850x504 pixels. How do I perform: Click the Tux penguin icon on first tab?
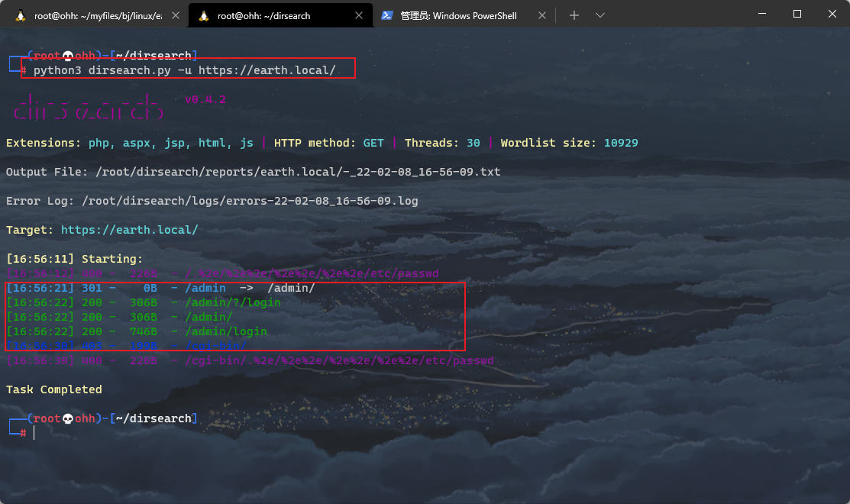(21, 16)
